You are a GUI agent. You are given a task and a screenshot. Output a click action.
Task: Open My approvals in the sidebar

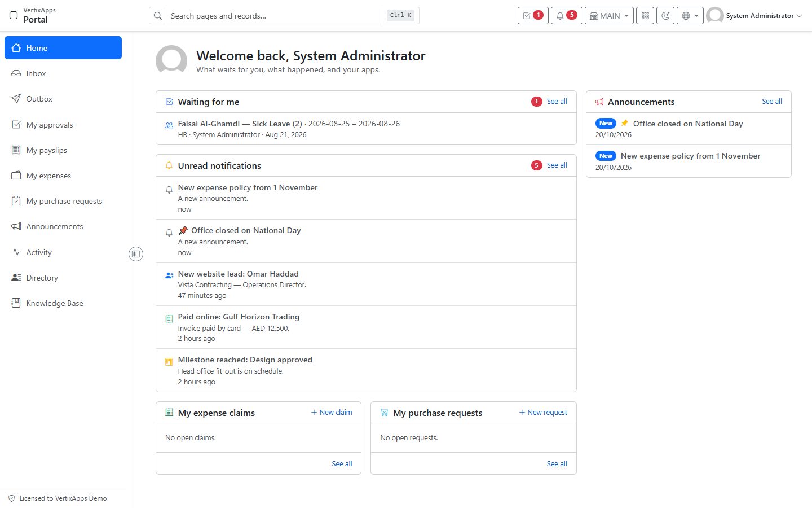63,125
